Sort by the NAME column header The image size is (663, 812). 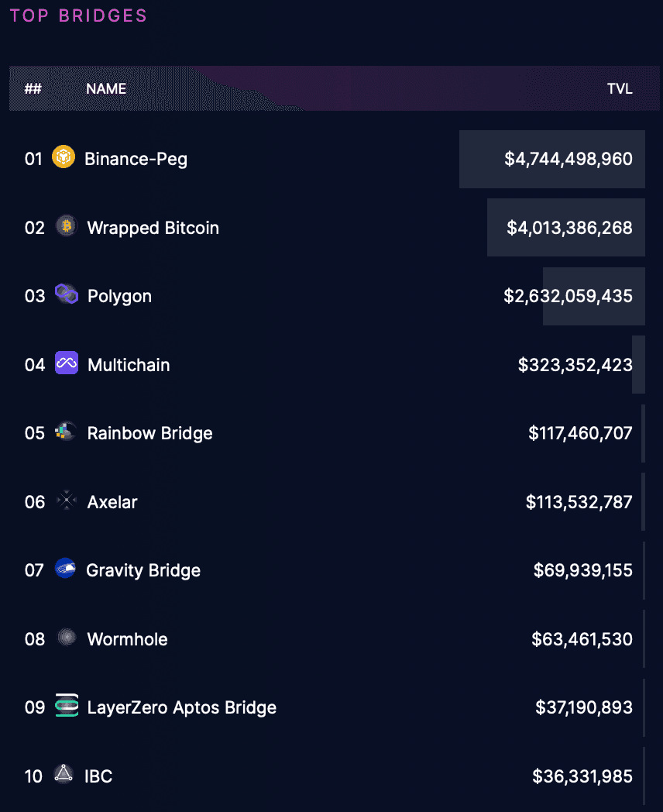106,89
